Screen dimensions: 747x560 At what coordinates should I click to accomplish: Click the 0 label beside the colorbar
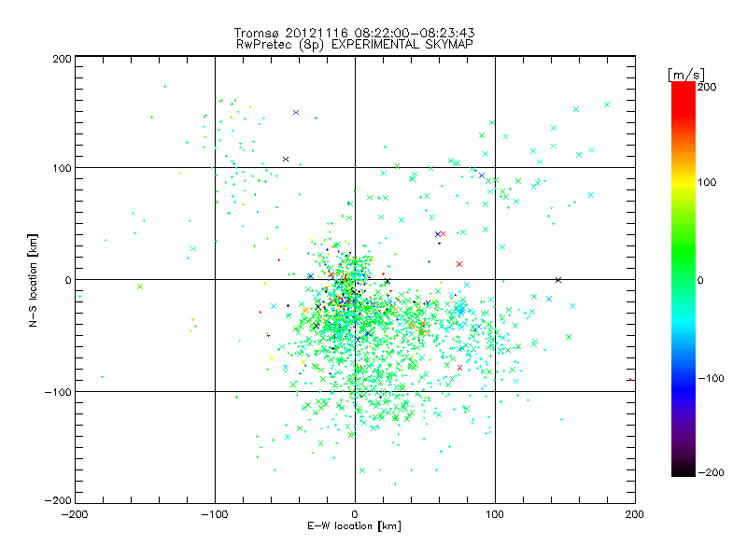click(x=700, y=280)
